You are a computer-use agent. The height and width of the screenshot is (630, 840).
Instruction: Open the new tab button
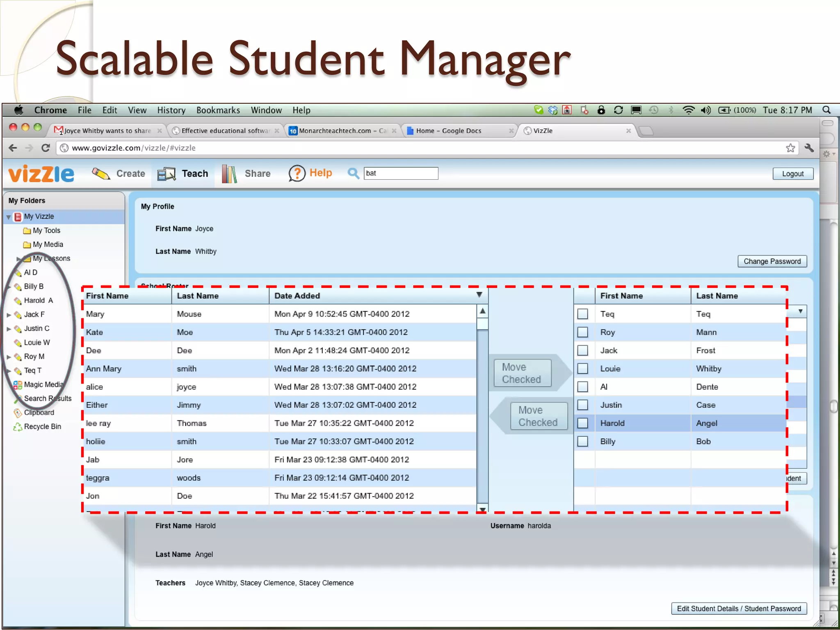[646, 131]
